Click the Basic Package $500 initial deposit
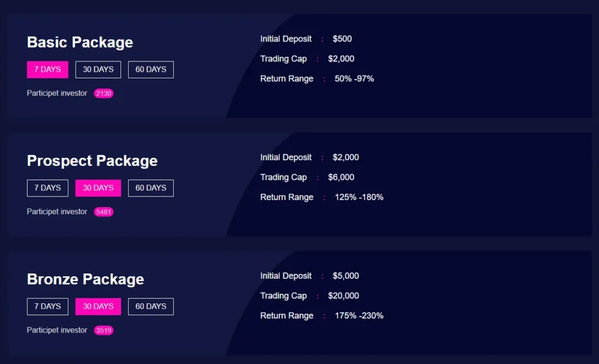599x364 pixels. coord(342,39)
